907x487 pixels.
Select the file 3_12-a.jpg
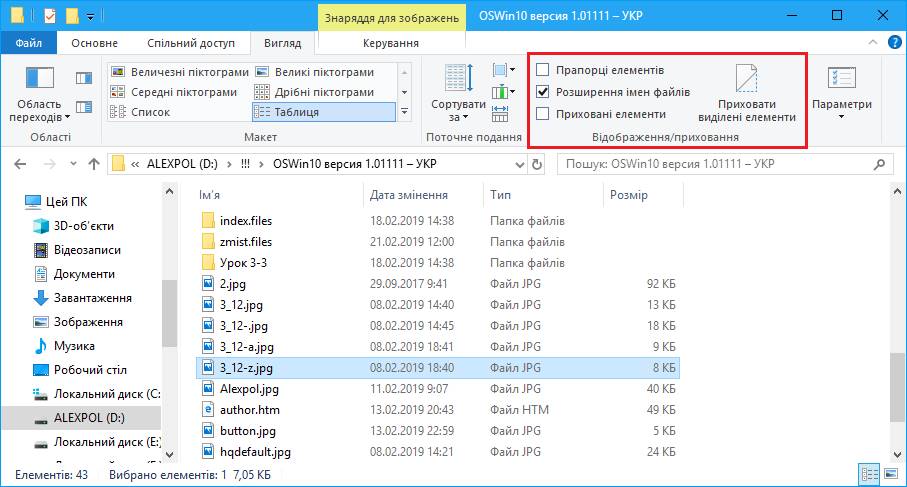click(246, 347)
